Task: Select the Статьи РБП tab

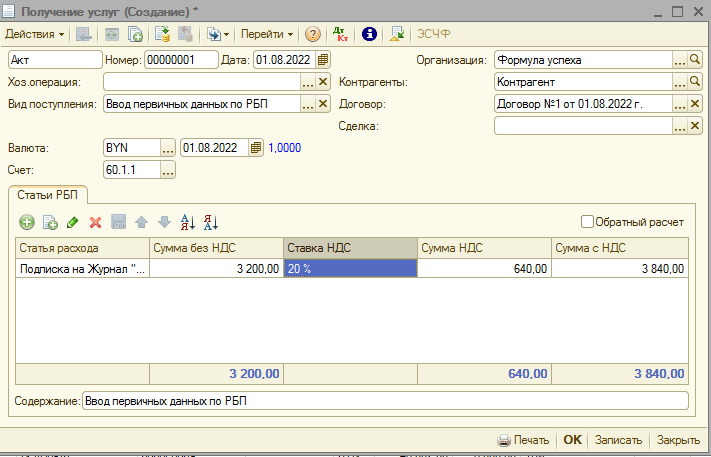Action: (49, 194)
